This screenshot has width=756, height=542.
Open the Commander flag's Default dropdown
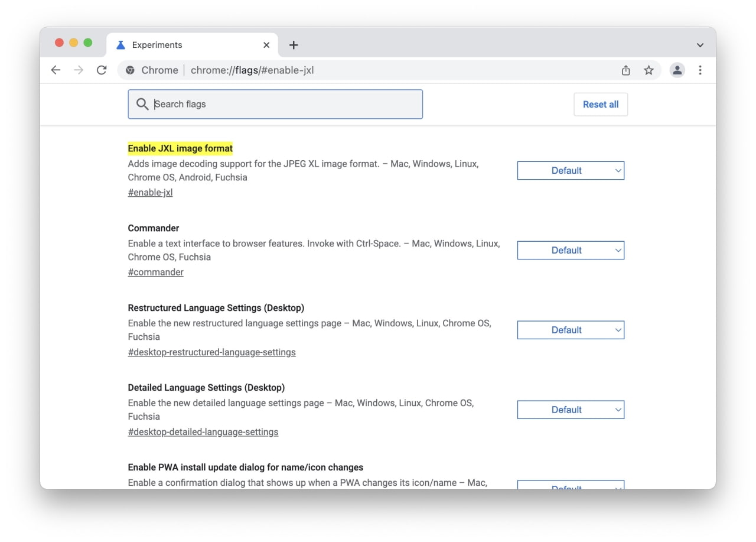(571, 250)
